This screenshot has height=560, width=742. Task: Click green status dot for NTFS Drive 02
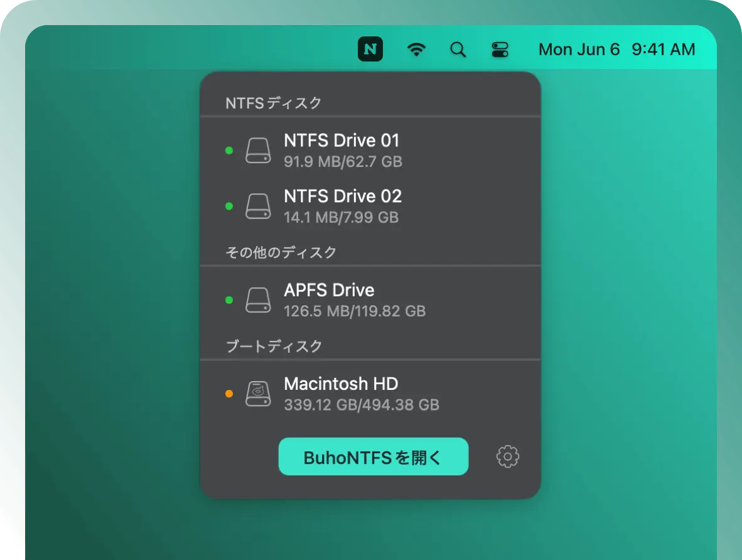pyautogui.click(x=229, y=206)
